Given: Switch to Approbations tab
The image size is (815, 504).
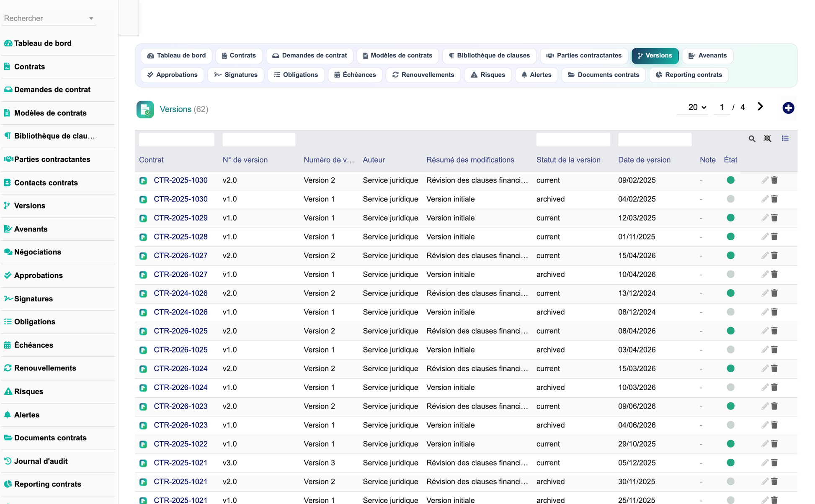Looking at the screenshot, I should coord(173,75).
